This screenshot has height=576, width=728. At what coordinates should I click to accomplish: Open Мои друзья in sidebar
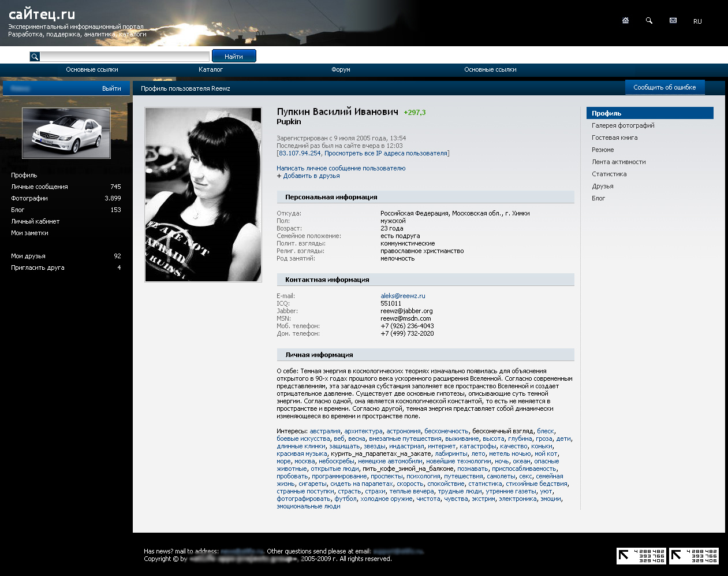pos(28,256)
